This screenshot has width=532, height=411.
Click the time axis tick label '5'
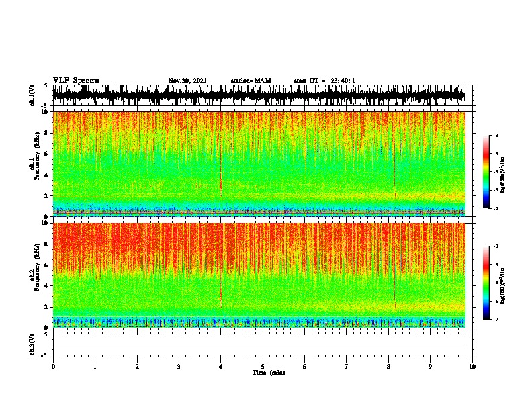tap(263, 367)
